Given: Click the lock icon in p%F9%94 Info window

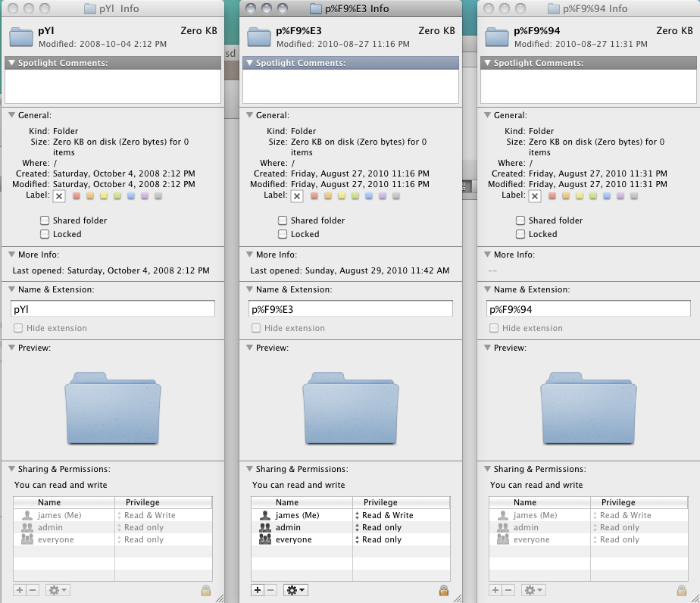Looking at the screenshot, I should pyautogui.click(x=682, y=591).
